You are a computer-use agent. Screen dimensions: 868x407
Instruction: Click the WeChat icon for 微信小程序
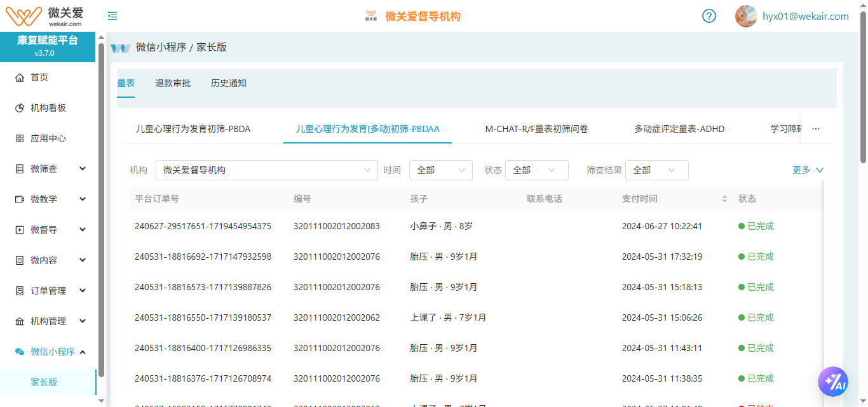(x=20, y=352)
